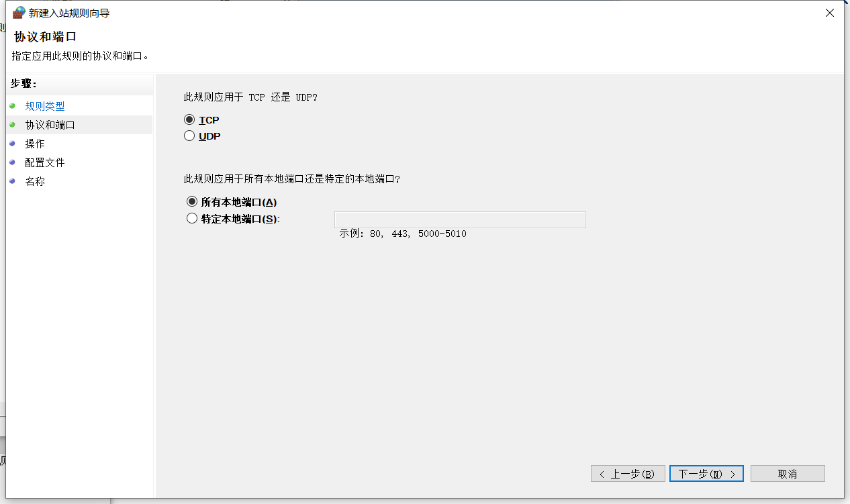Close the 新建入站规则向导 window
Image resolution: width=850 pixels, height=504 pixels.
click(829, 12)
